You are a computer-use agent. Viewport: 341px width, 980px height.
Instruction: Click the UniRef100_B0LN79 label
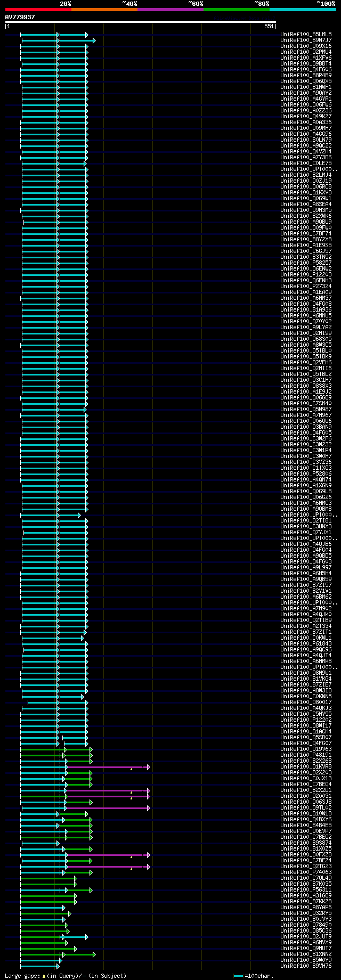point(306,140)
